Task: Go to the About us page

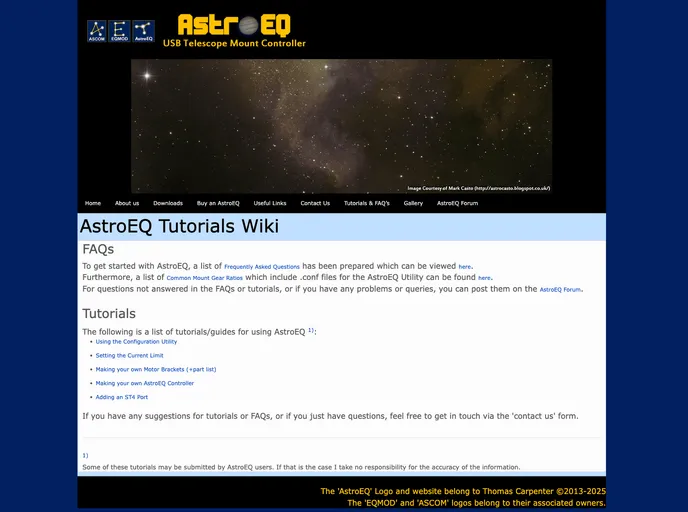Action: tap(127, 203)
